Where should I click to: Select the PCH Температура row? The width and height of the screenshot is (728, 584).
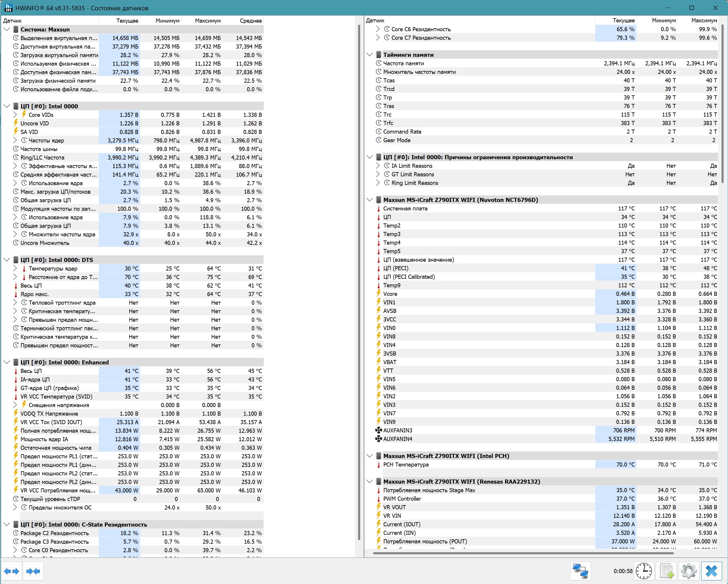tap(405, 465)
